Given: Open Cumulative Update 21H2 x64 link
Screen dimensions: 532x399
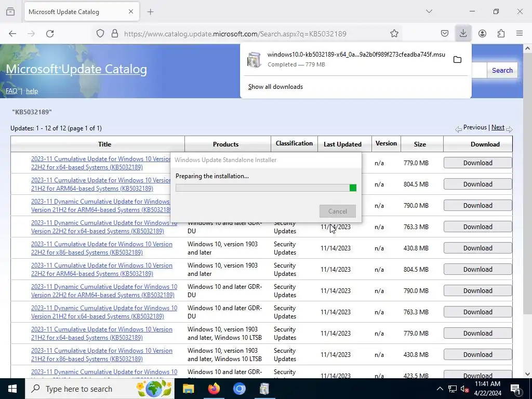Looking at the screenshot, I should [x=102, y=334].
